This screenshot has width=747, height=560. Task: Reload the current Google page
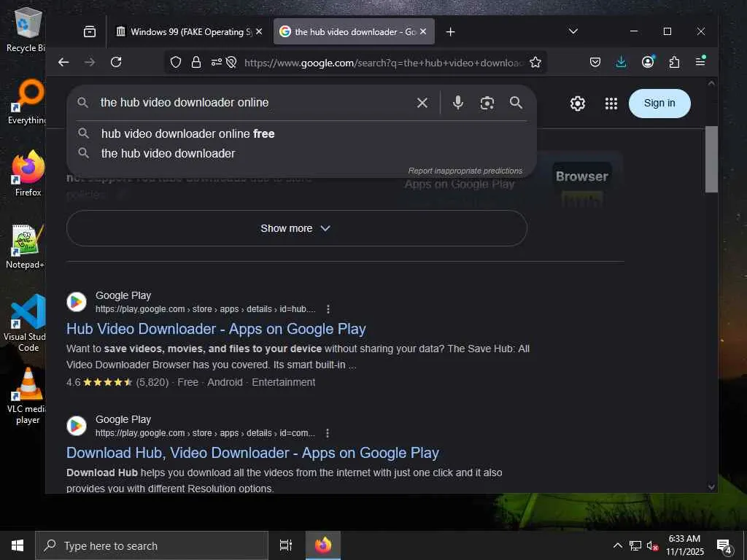pos(116,63)
